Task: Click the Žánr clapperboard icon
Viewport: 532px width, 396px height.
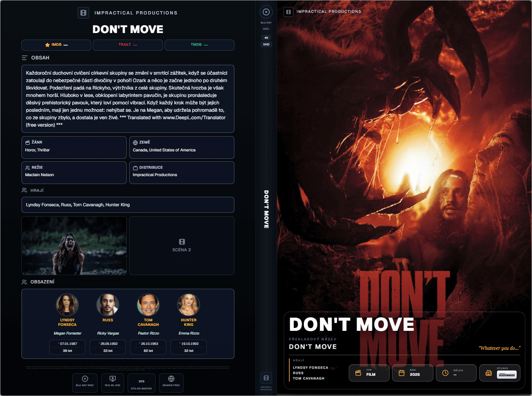Action: tap(28, 142)
